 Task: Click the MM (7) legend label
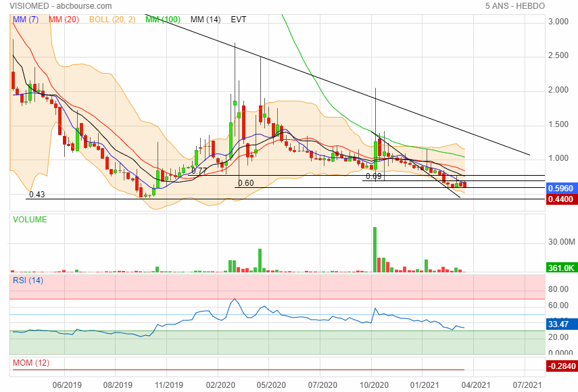(x=26, y=20)
